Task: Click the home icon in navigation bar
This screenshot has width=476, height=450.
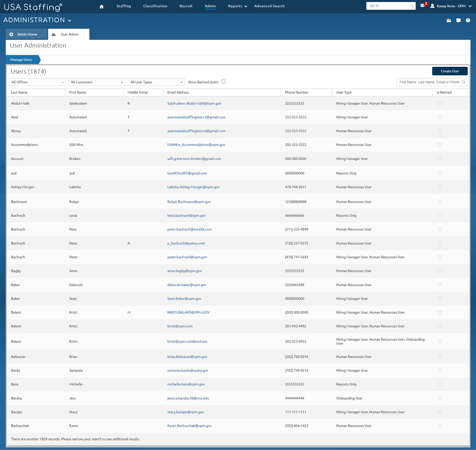Action: pos(101,6)
